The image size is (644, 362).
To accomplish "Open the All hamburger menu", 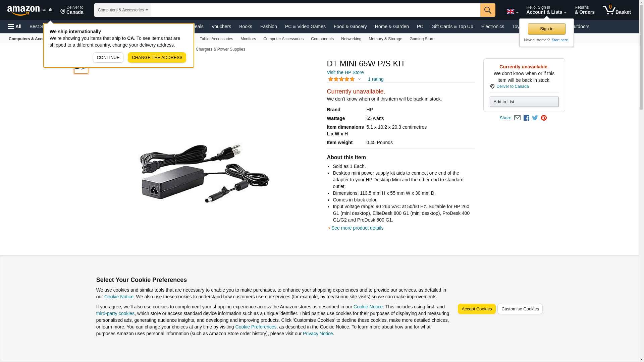I will 15,26.
